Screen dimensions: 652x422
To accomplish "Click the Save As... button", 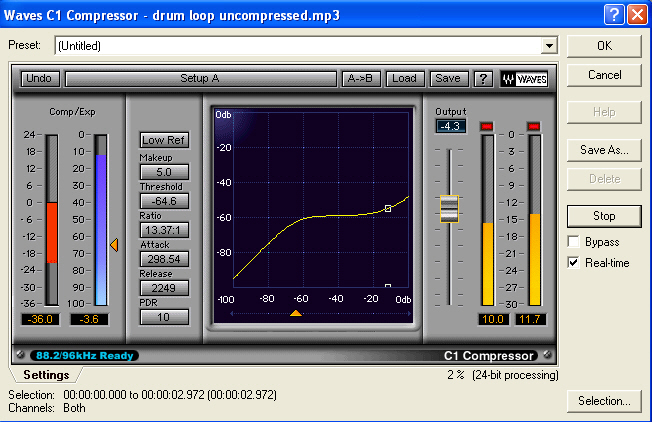I will click(604, 150).
